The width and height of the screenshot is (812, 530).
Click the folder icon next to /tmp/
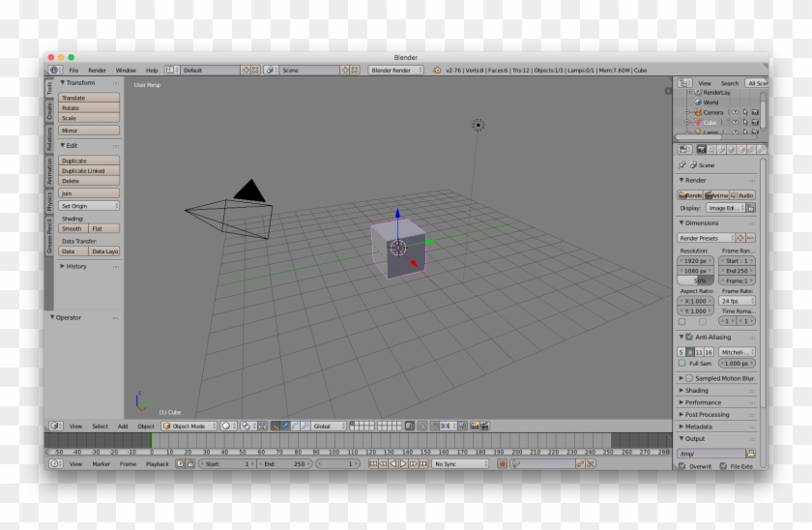[750, 454]
